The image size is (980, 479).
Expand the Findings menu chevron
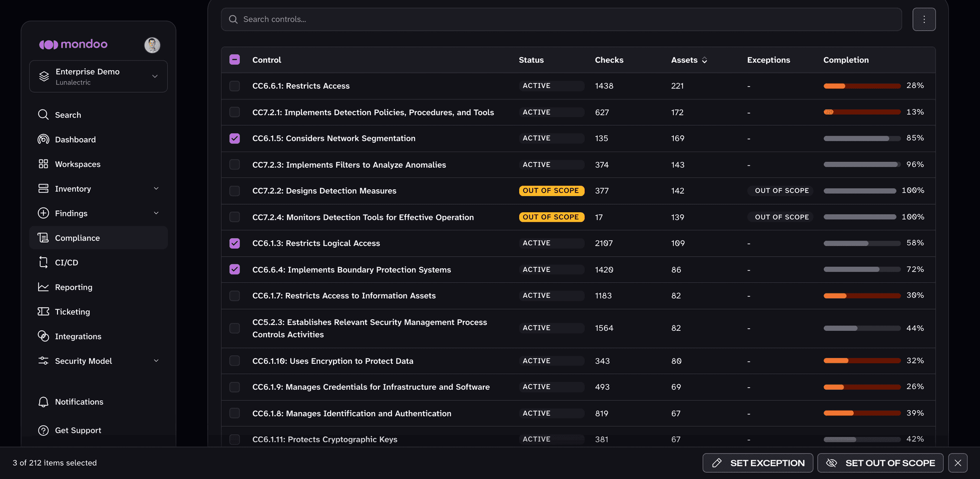[x=156, y=213]
